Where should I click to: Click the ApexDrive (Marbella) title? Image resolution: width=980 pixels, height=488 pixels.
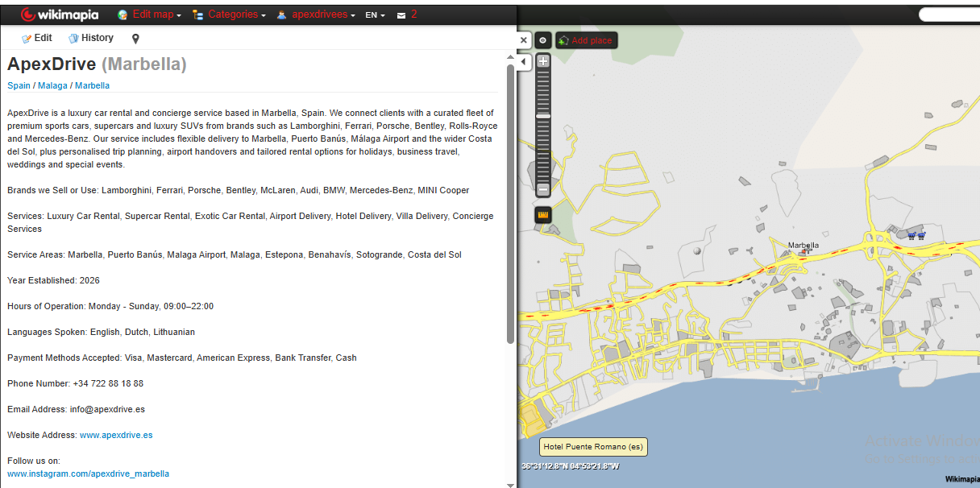[x=97, y=64]
